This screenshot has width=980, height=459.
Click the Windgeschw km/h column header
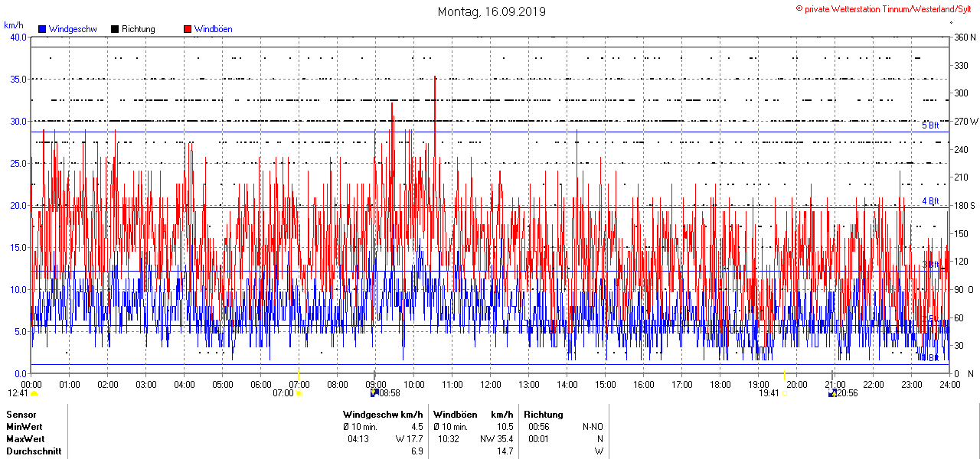pyautogui.click(x=383, y=415)
